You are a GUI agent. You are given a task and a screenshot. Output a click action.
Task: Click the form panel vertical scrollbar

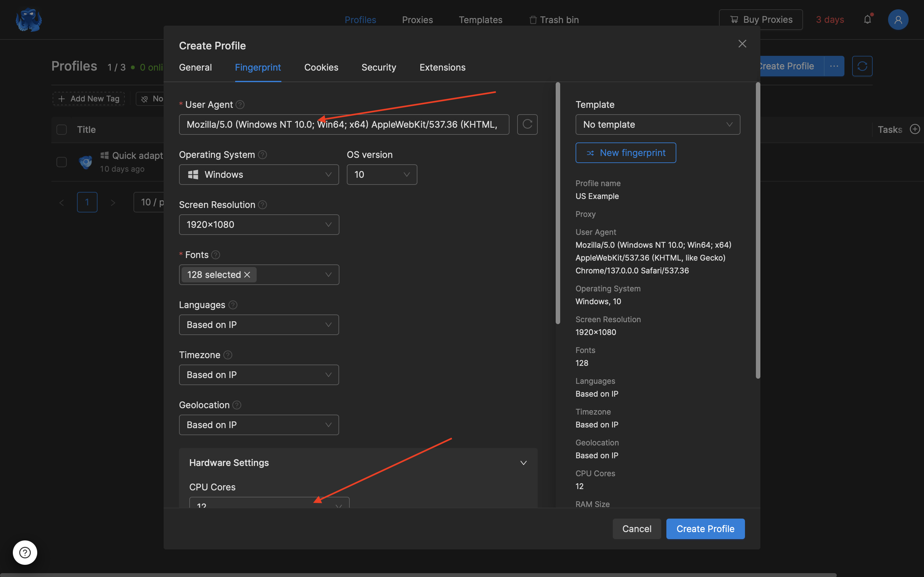558,203
